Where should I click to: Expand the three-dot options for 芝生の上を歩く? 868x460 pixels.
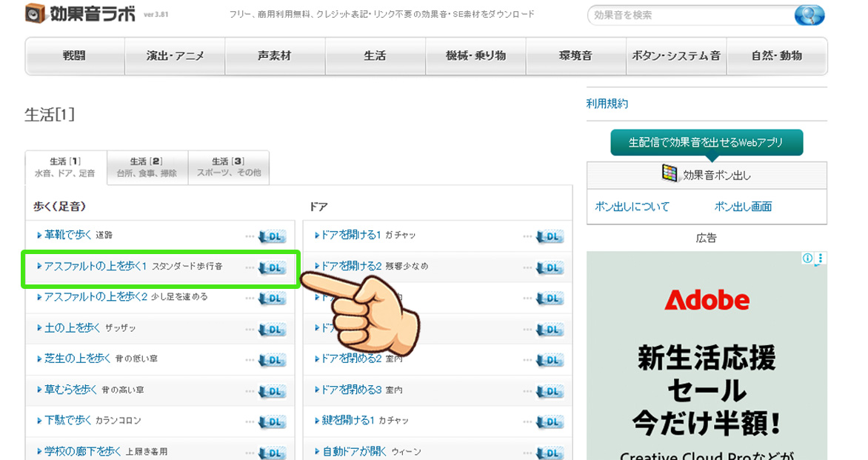click(250, 360)
